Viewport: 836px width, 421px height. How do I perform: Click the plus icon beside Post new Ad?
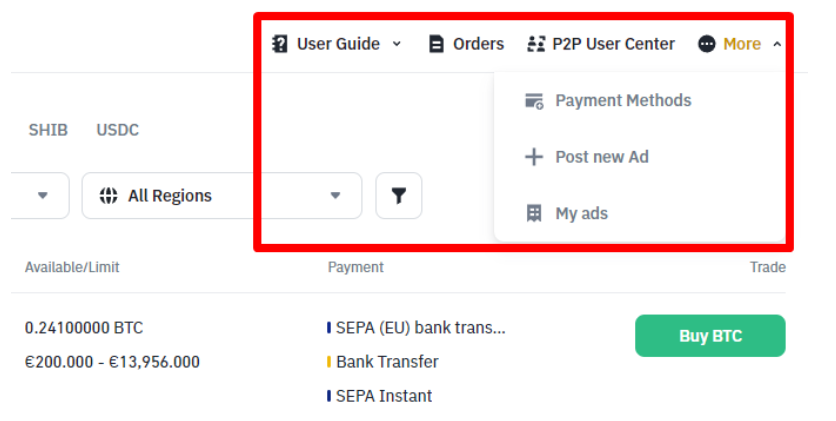tap(535, 157)
